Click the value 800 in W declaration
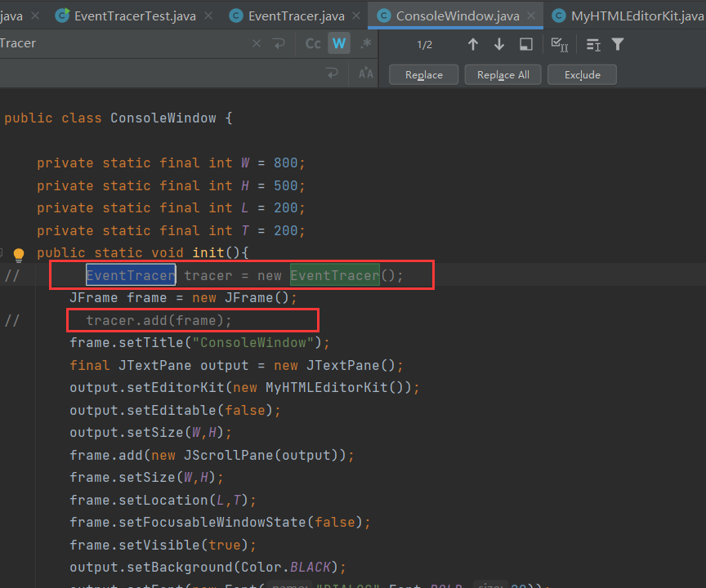706x588 pixels. [285, 163]
